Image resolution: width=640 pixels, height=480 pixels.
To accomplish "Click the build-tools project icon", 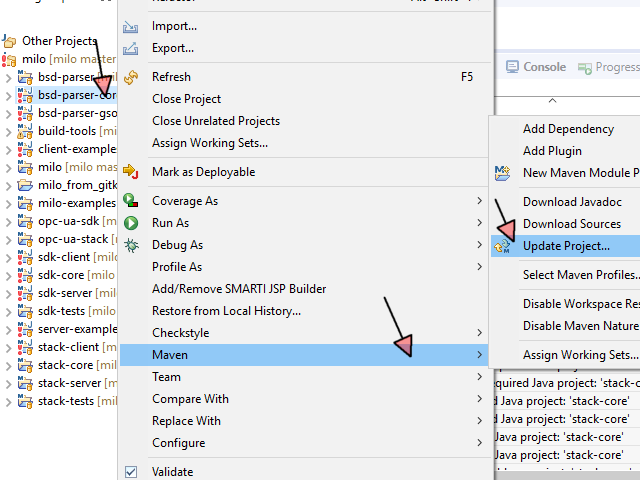I will click(25, 131).
